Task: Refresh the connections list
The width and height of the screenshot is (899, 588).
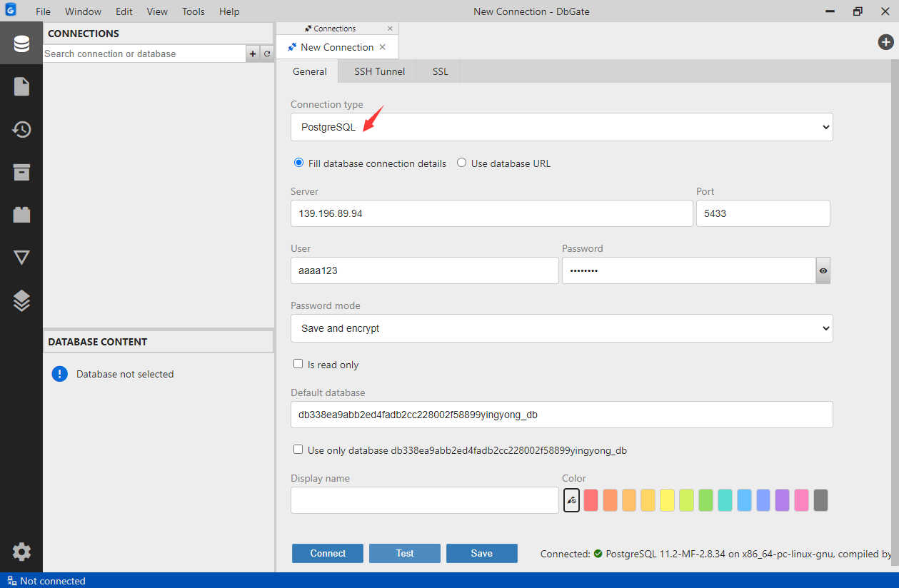Action: point(267,54)
